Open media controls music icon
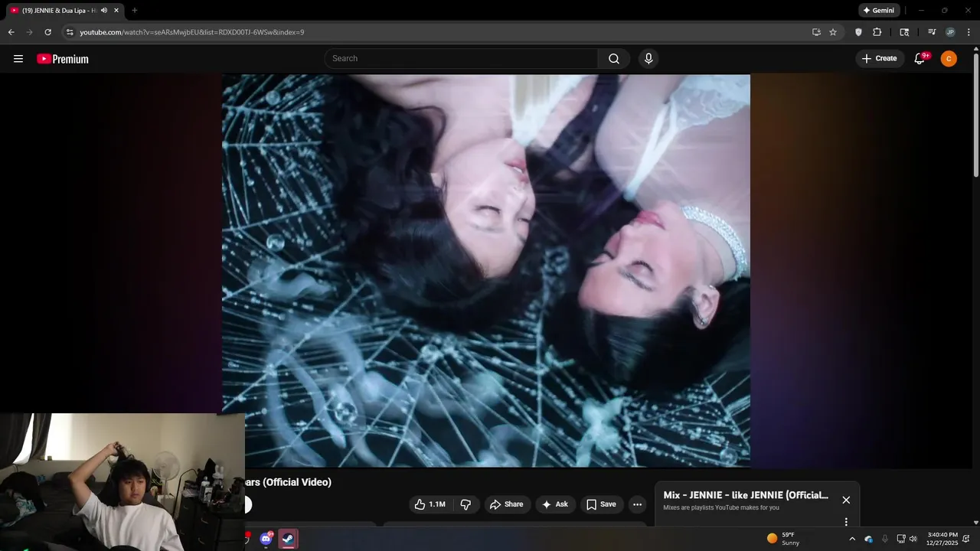Image resolution: width=980 pixels, height=551 pixels. 932,32
